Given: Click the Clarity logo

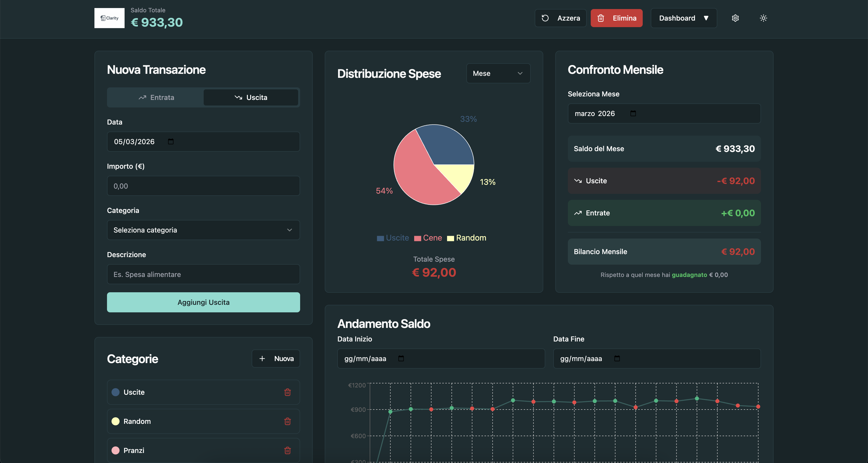Looking at the screenshot, I should click(109, 18).
